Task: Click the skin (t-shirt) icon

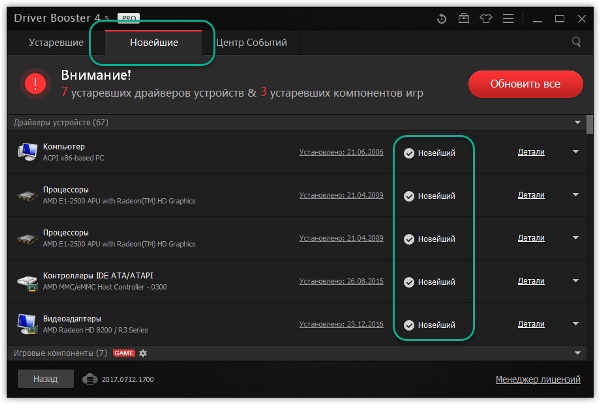Action: (486, 18)
